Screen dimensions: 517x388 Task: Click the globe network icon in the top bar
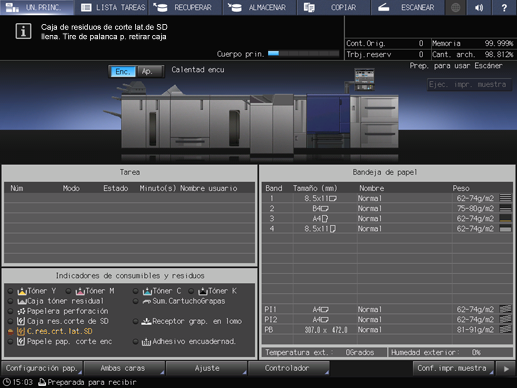(455, 7)
